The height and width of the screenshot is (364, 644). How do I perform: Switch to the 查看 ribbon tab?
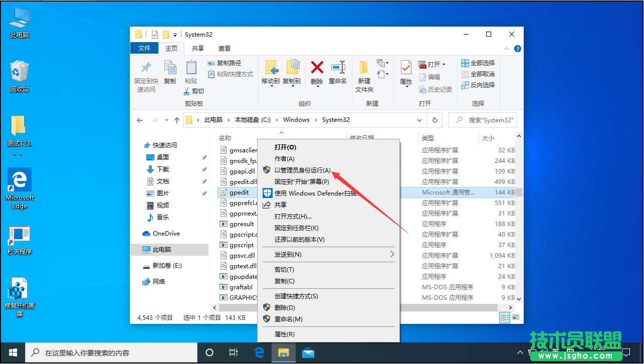point(224,48)
